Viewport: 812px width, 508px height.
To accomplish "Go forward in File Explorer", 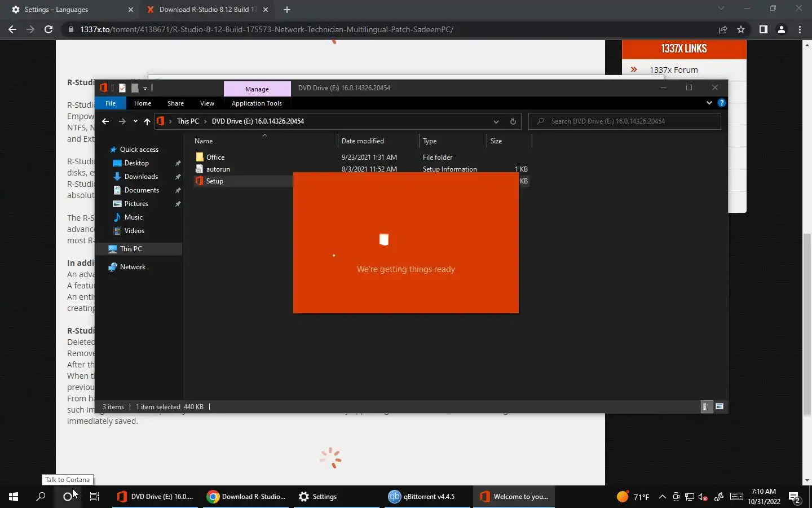I will (122, 121).
